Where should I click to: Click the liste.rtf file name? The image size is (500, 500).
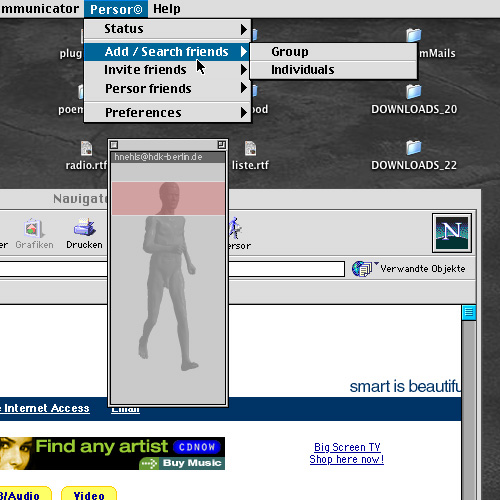tap(250, 165)
